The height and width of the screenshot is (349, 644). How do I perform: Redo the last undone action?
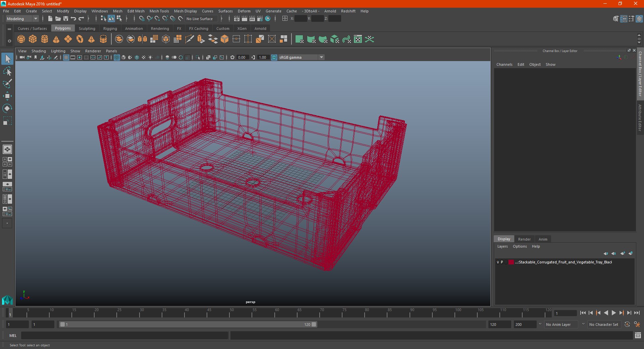81,19
